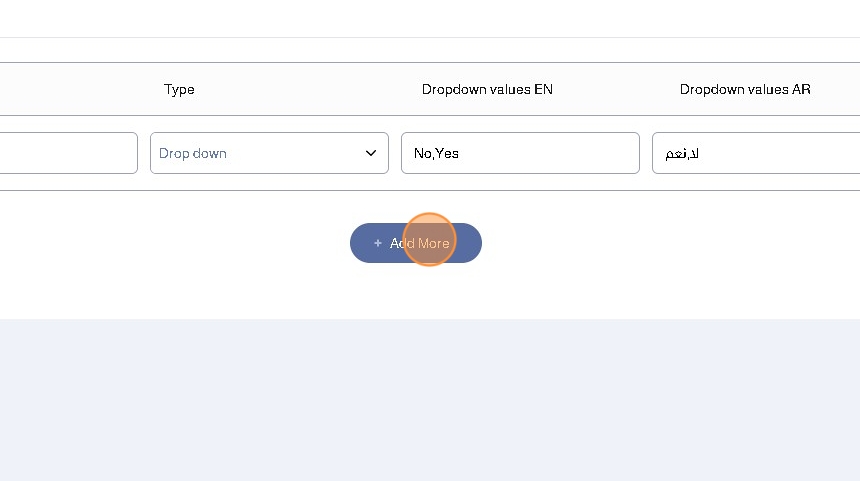Click the Type column header
This screenshot has width=860, height=481.
[179, 89]
